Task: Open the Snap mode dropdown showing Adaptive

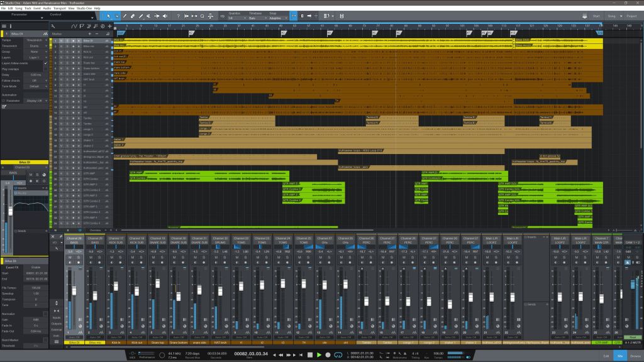Action: (x=278, y=18)
